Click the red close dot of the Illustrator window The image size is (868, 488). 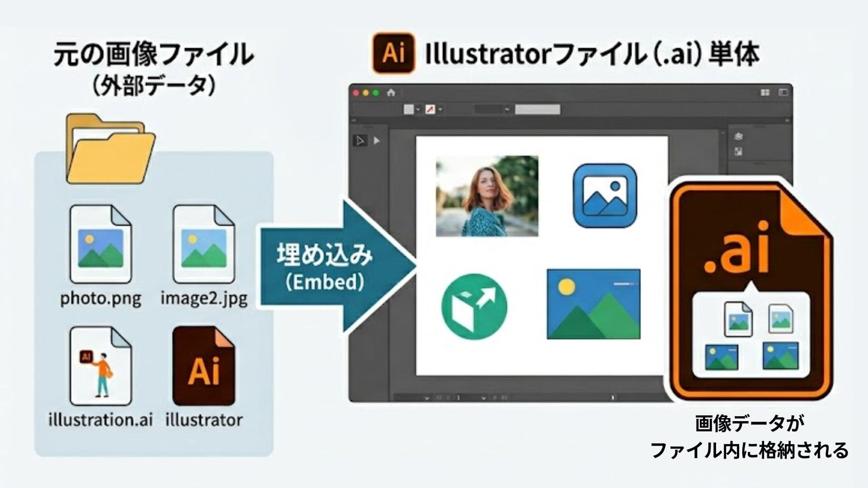pyautogui.click(x=356, y=93)
